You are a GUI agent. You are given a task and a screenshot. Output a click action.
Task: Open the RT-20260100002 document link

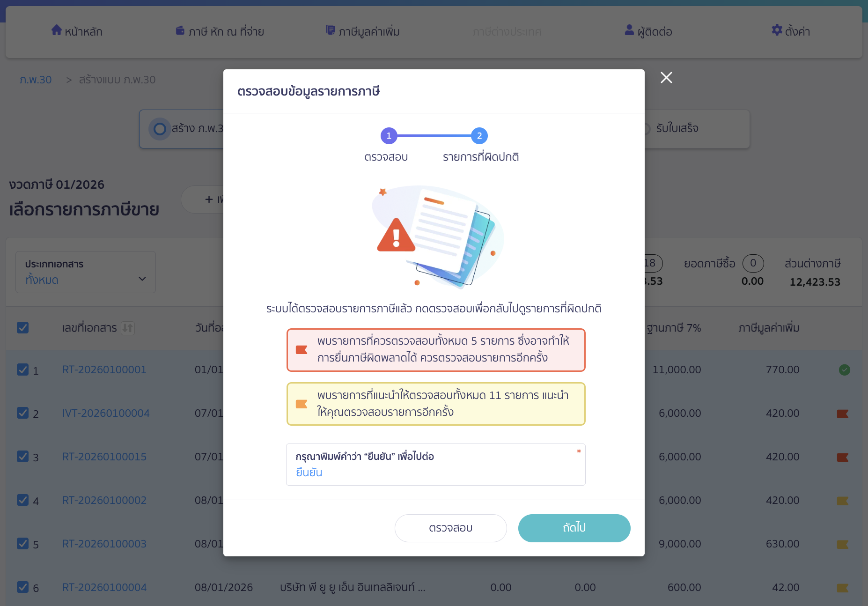pos(104,500)
